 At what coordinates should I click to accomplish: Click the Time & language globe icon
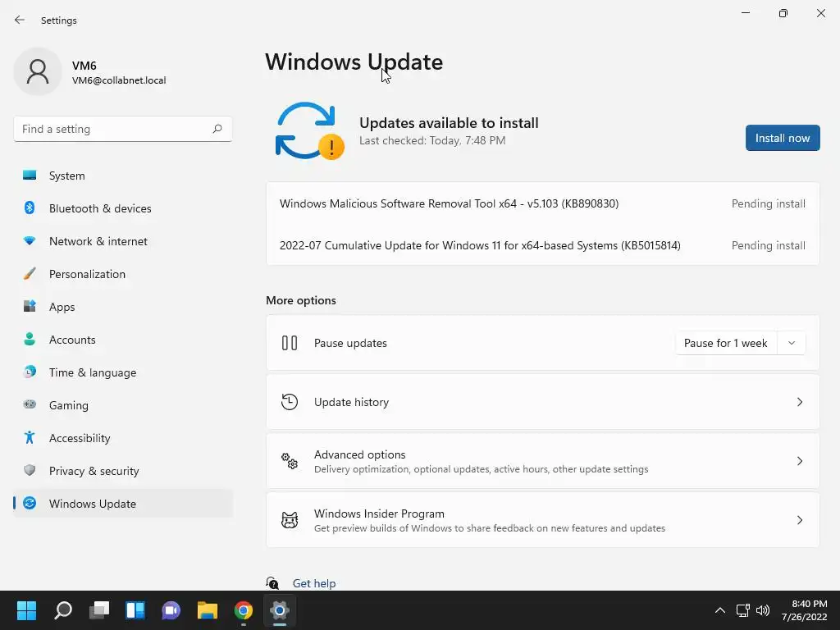click(30, 372)
